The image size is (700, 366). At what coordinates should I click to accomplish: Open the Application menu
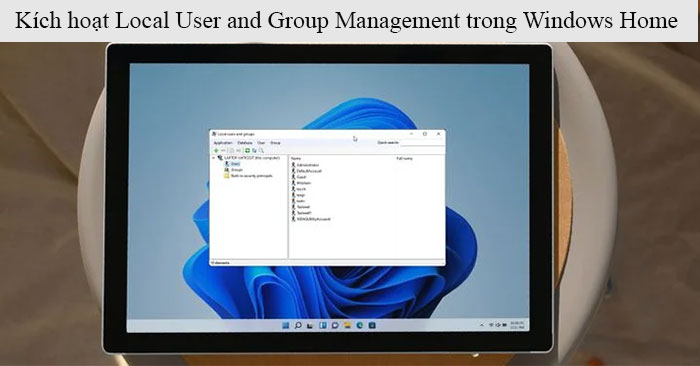click(x=223, y=143)
